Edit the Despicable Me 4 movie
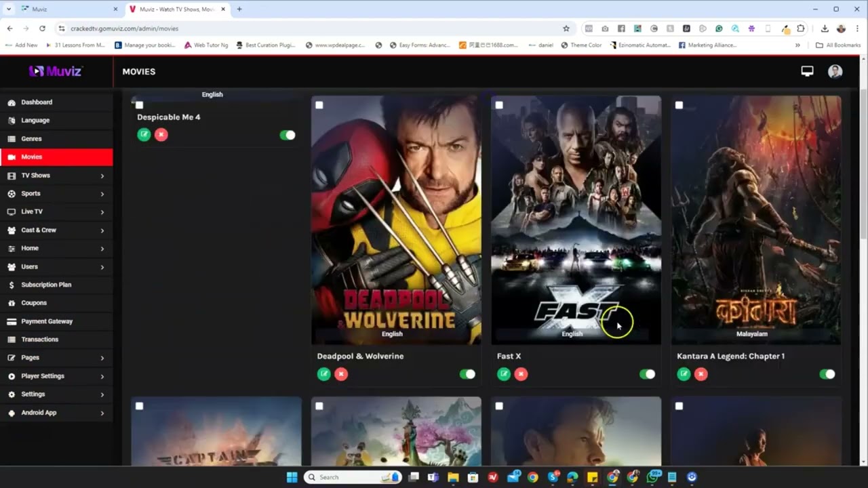The image size is (868, 488). [144, 135]
